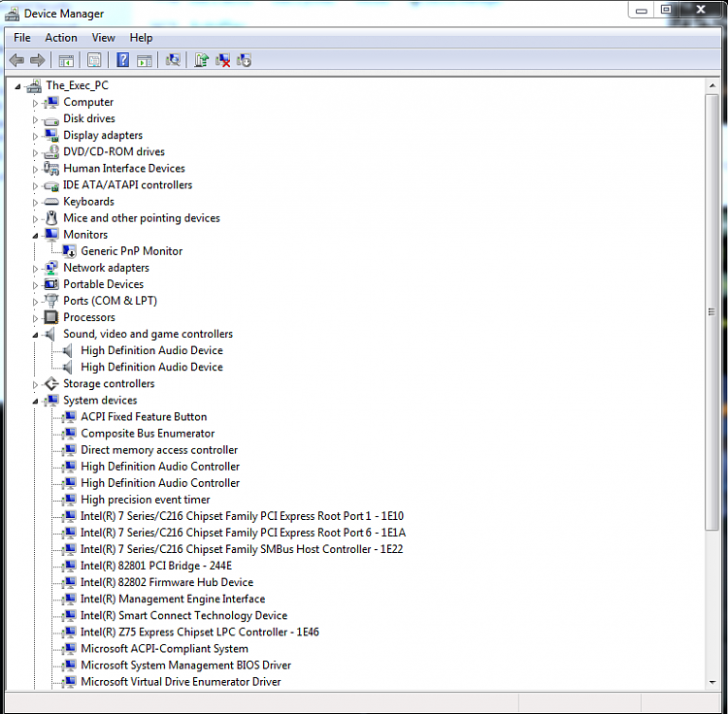Open Help via the blue question-mark icon

click(122, 60)
